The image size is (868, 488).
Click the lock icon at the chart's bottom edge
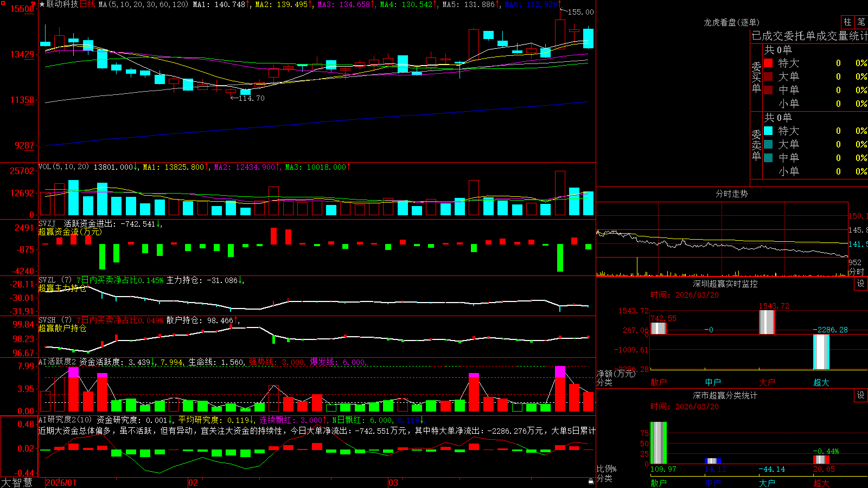click(x=591, y=481)
